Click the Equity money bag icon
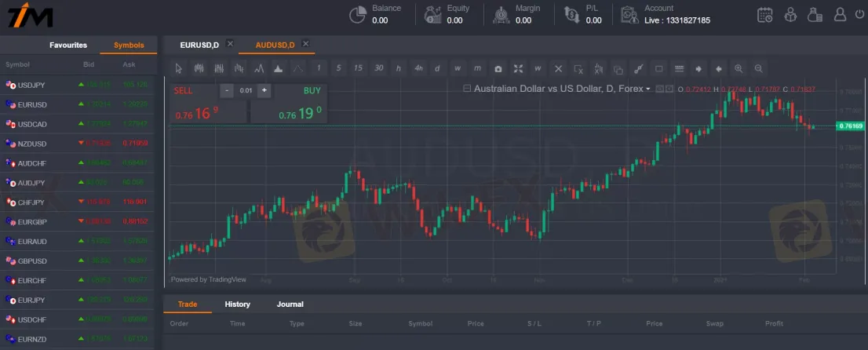868x350 pixels. [433, 14]
